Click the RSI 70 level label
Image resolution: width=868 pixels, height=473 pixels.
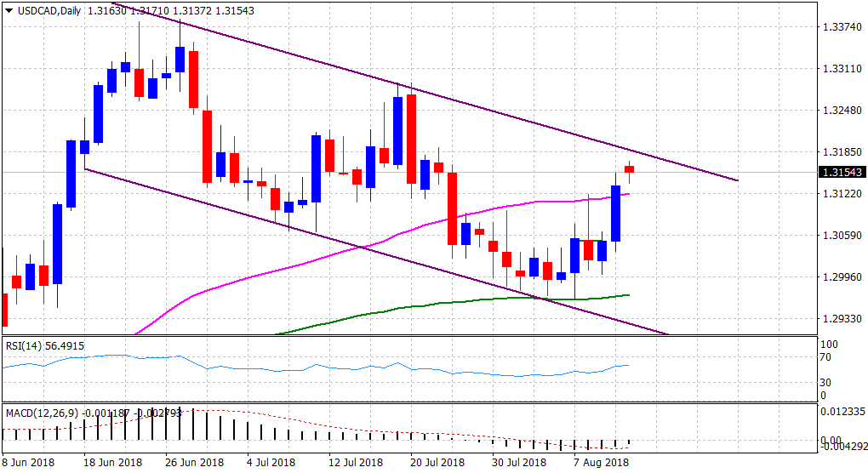pos(824,358)
